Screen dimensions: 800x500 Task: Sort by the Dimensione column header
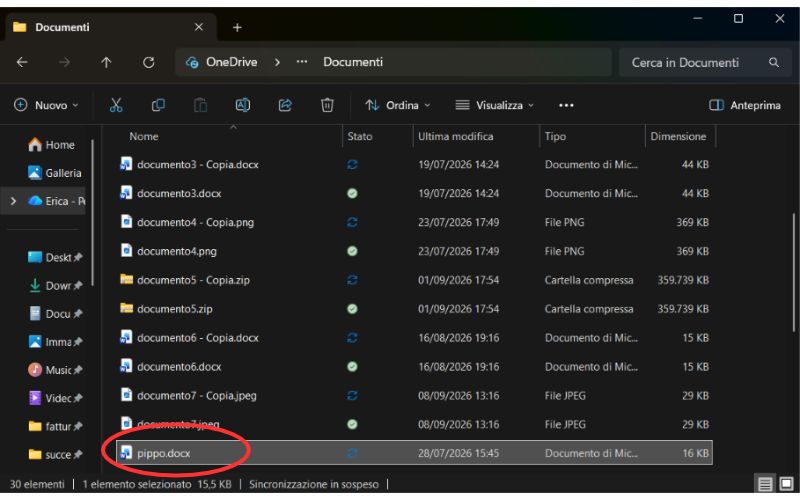coord(678,136)
